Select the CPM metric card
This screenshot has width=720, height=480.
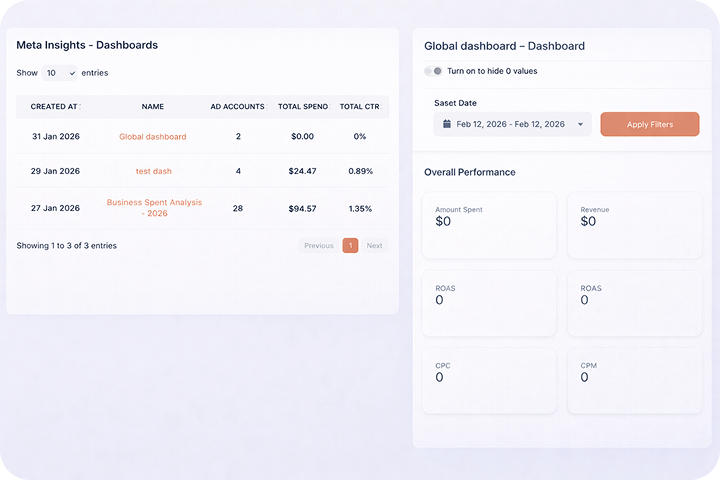click(634, 380)
